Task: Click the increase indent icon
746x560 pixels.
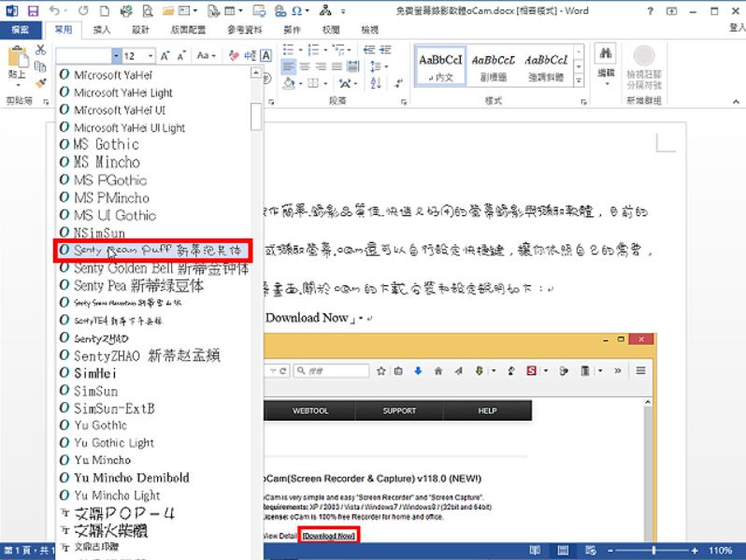Action: coord(385,50)
